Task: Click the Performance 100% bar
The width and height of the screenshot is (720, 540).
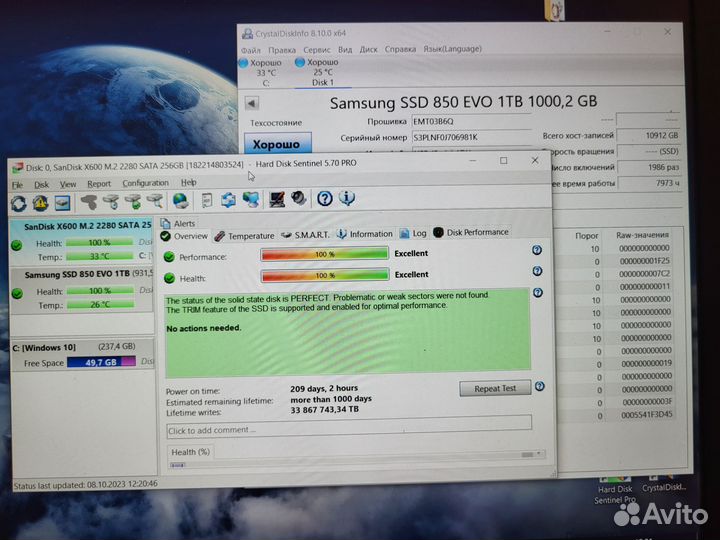Action: [324, 254]
